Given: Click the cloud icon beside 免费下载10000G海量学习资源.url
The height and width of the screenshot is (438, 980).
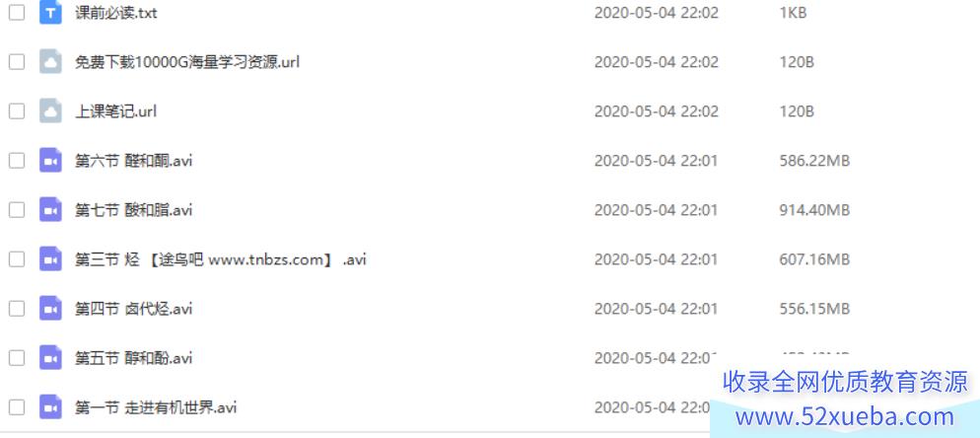Looking at the screenshot, I should [50, 62].
